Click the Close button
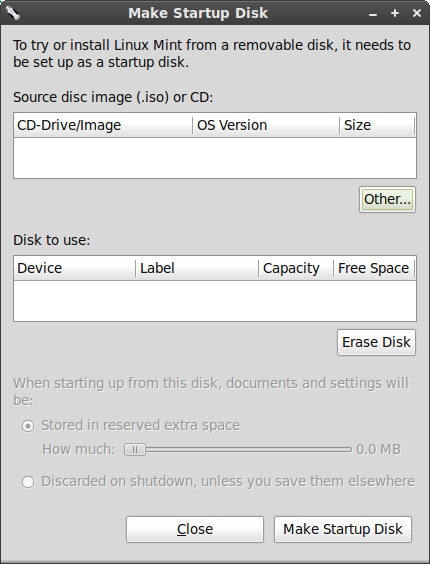 tap(195, 529)
